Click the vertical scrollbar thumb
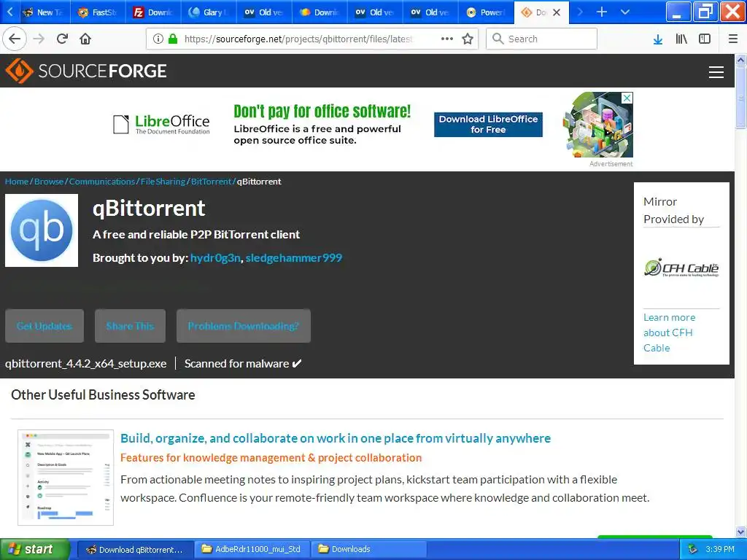Viewport: 747px width, 560px height. tap(741, 98)
